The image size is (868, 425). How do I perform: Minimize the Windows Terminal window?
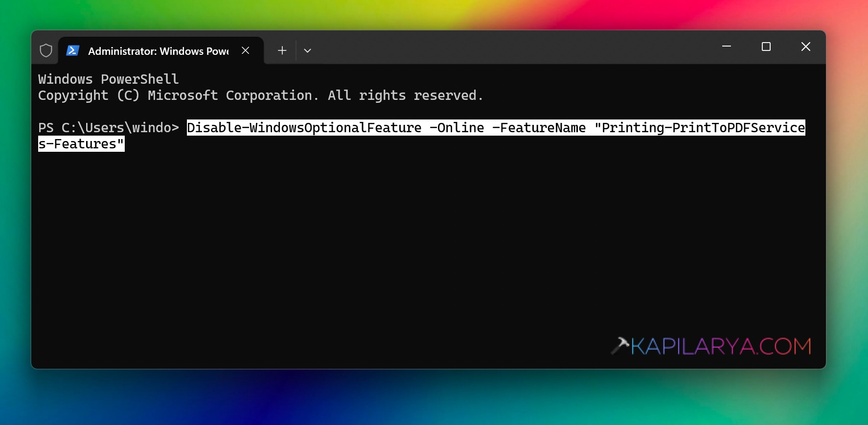click(x=727, y=47)
